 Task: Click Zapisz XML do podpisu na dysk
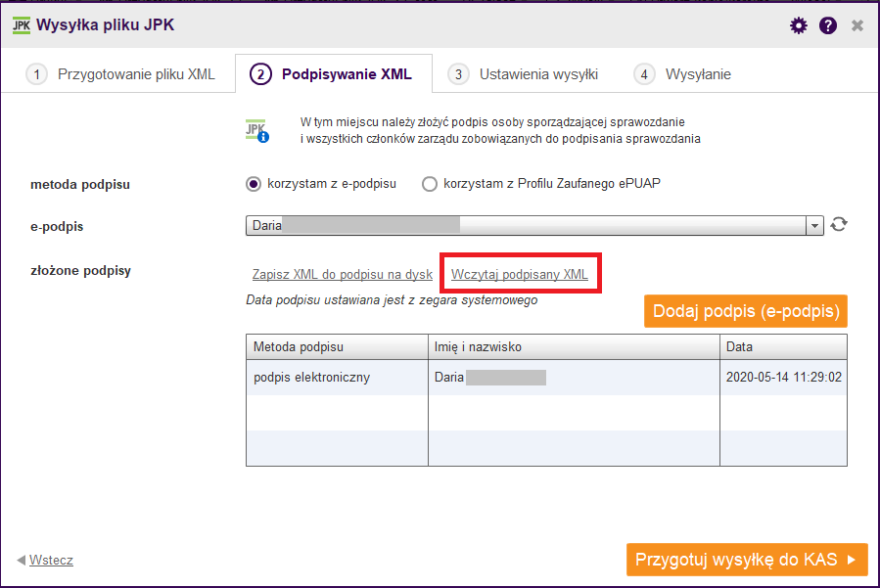(343, 274)
